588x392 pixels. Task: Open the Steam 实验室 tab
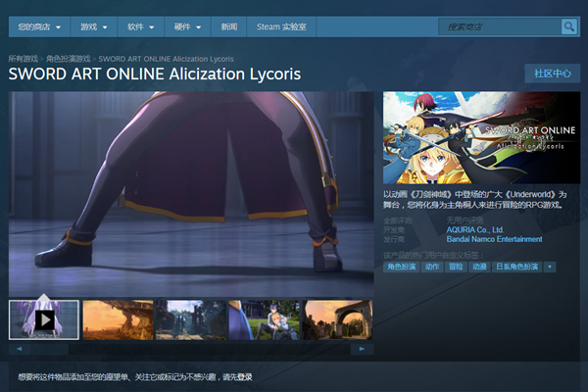point(281,27)
